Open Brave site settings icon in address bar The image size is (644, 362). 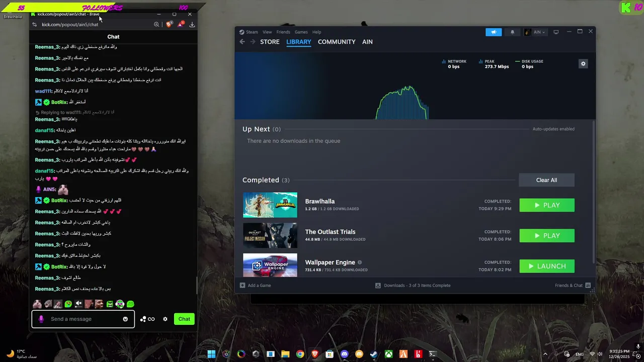pos(35,24)
